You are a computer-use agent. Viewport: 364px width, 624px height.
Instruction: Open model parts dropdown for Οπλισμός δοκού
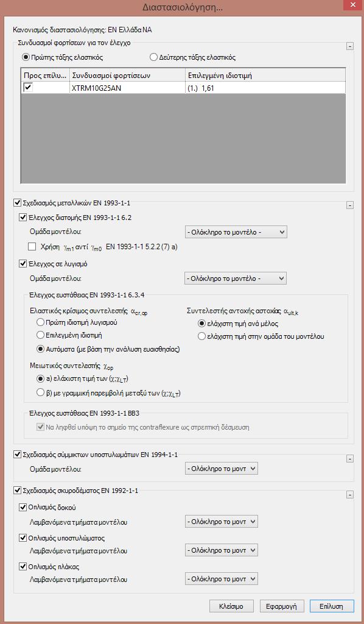(x=222, y=522)
